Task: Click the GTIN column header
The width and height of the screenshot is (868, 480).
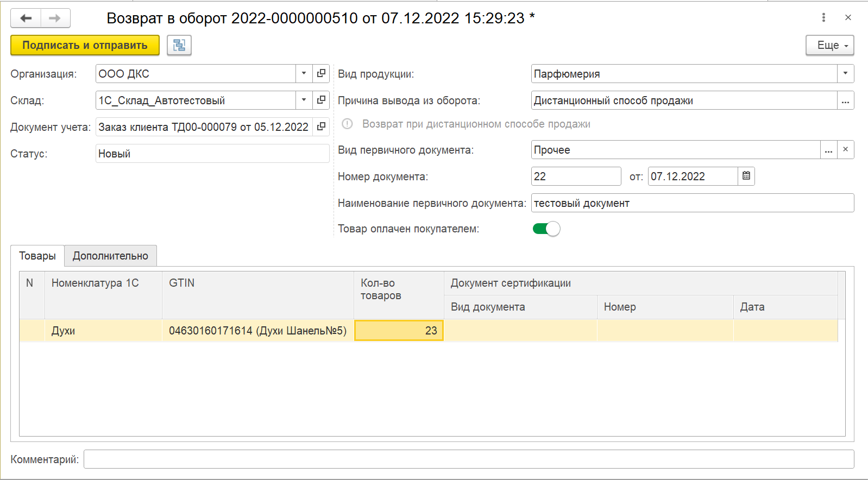Action: click(258, 295)
